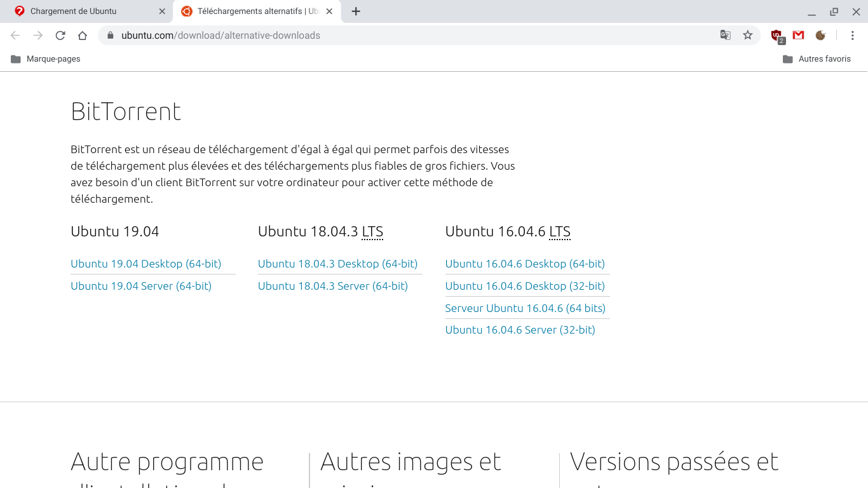This screenshot has width=868, height=488.
Task: Download Ubuntu 16.04.6 Desktop (32-bit) torrent
Action: [x=525, y=286]
